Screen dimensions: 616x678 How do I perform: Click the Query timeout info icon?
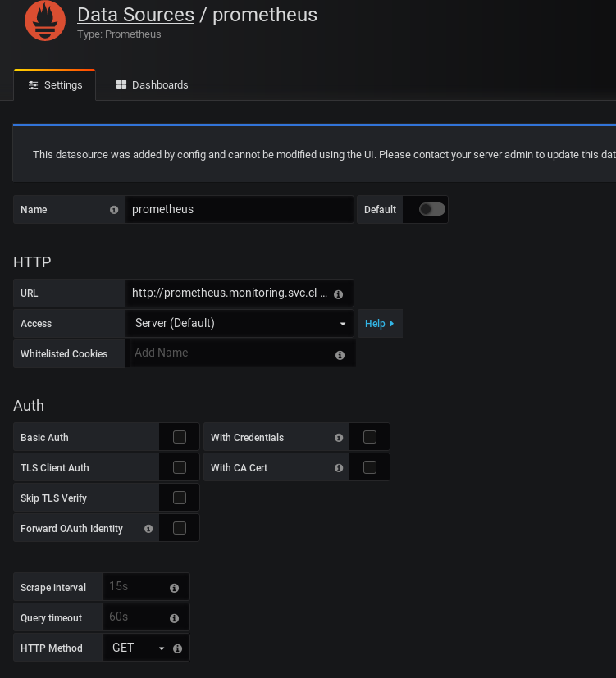click(x=175, y=618)
